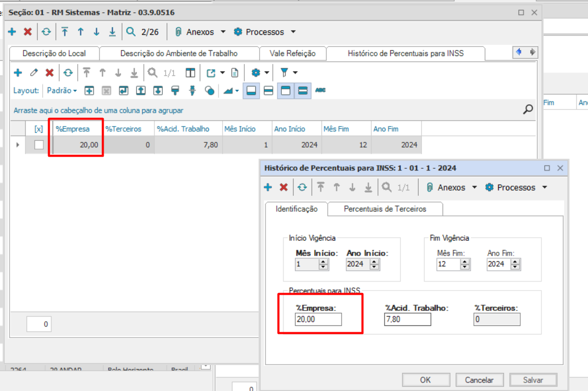This screenshot has width=588, height=391.
Task: Toggle the header panel display button
Action: pyautogui.click(x=286, y=90)
